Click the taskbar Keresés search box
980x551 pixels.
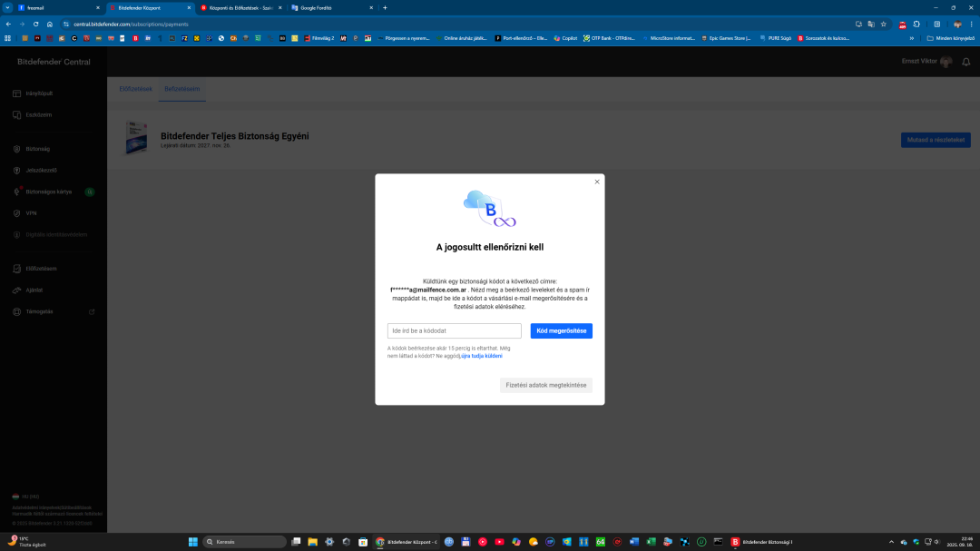244,542
